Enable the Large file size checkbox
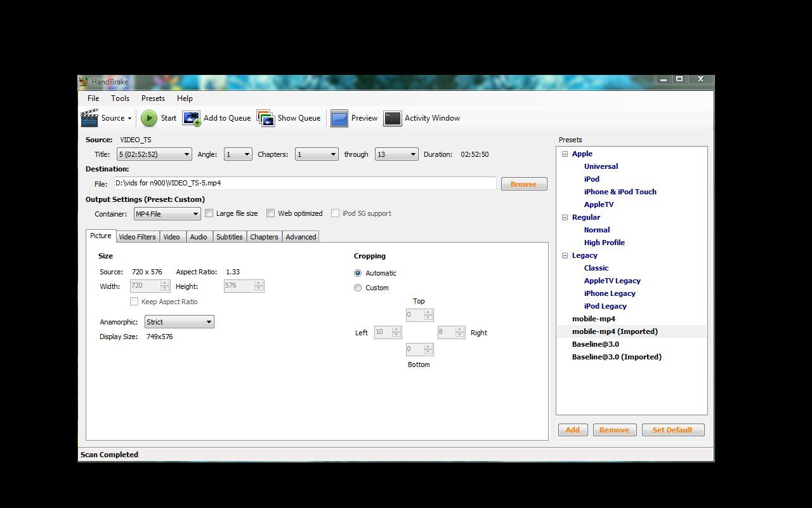Image resolution: width=812 pixels, height=508 pixels. tap(209, 213)
